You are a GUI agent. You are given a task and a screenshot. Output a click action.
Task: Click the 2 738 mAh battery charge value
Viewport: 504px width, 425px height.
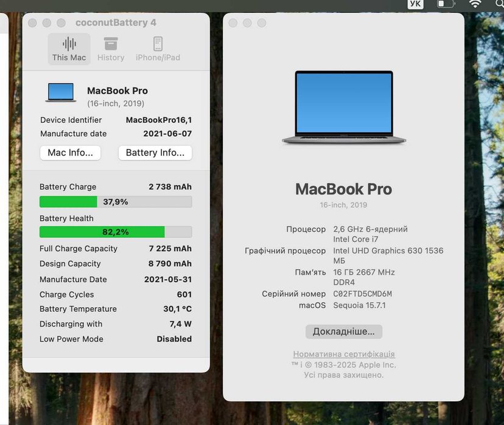point(170,187)
